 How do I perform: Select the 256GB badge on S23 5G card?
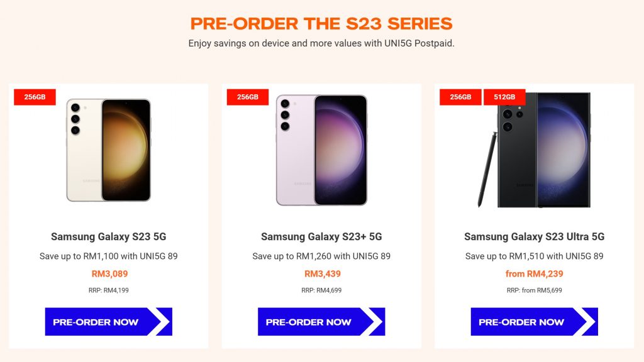pos(35,97)
